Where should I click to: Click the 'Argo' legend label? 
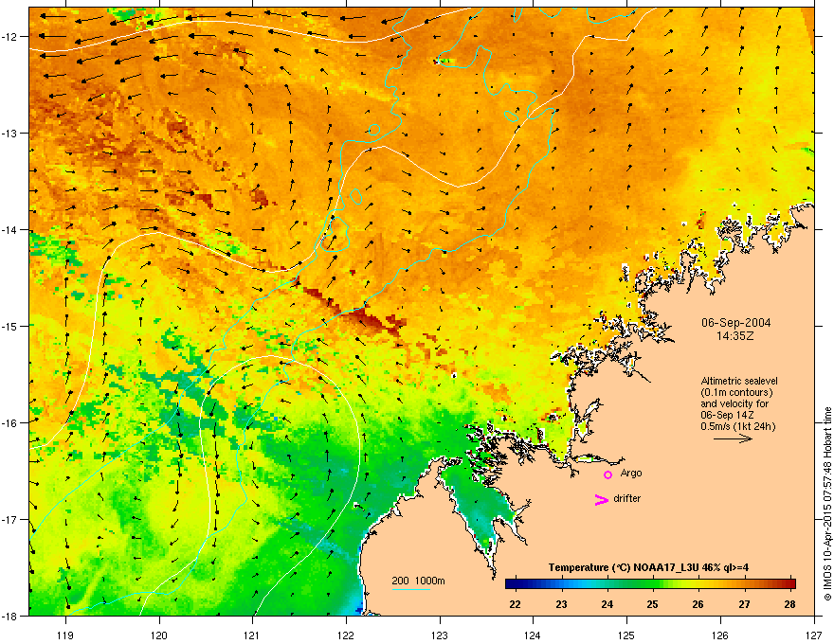coord(631,473)
